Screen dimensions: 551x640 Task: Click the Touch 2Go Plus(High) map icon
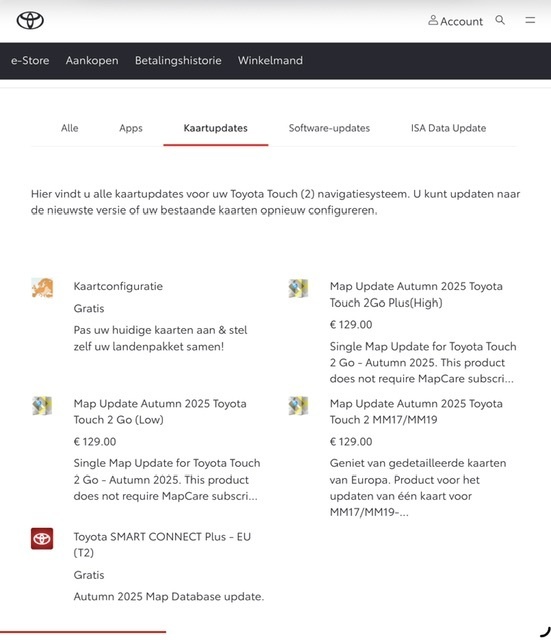click(298, 288)
